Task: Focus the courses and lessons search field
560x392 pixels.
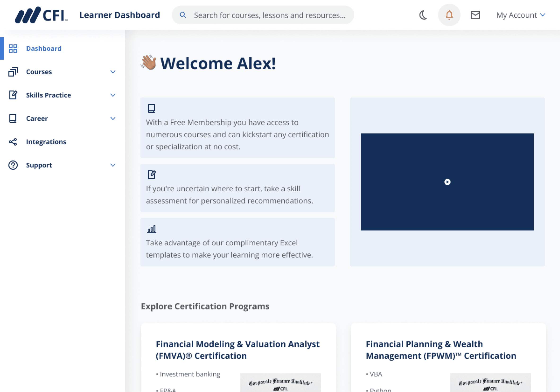Action: click(269, 15)
